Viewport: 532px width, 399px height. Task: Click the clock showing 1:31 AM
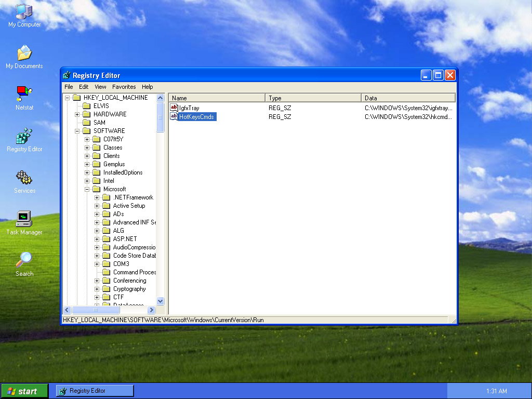click(496, 391)
